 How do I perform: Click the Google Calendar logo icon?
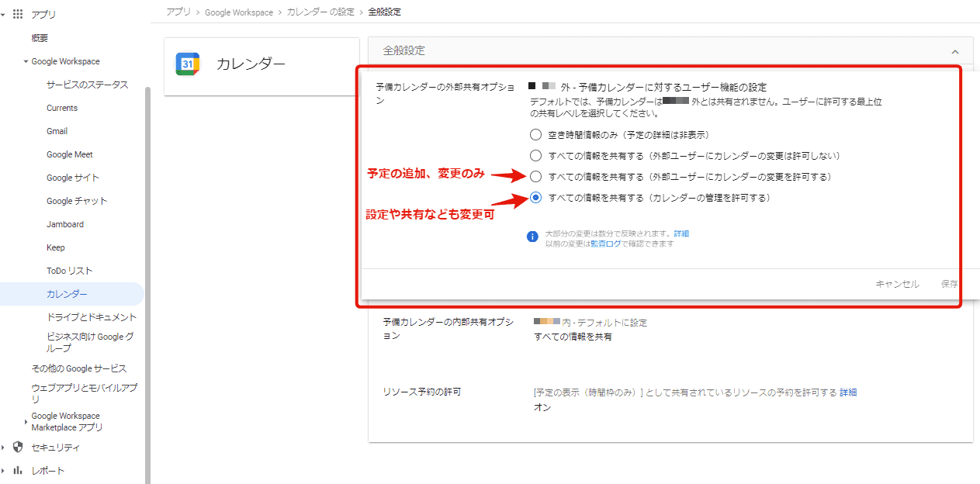[188, 64]
